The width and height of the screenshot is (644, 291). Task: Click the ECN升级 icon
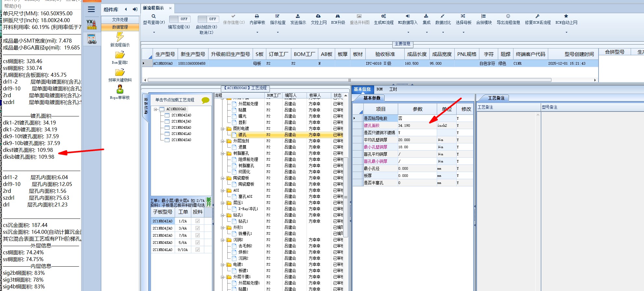[338, 16]
